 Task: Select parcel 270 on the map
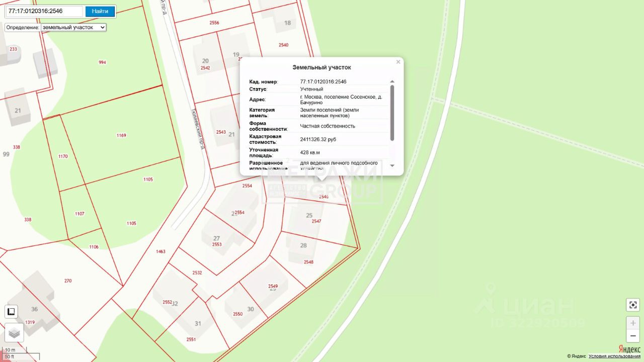tap(68, 281)
